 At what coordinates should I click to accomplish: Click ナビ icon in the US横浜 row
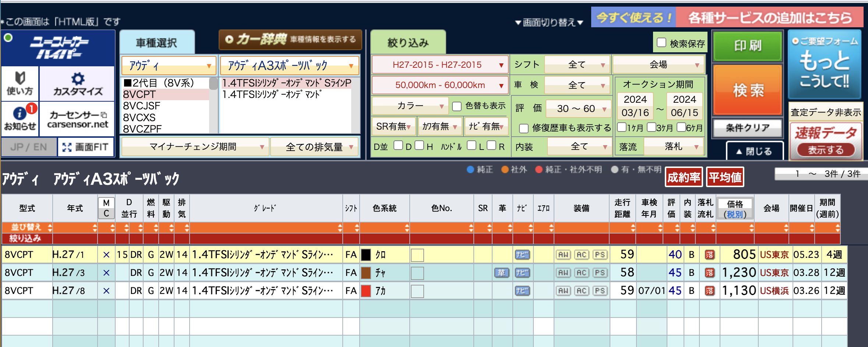click(522, 291)
